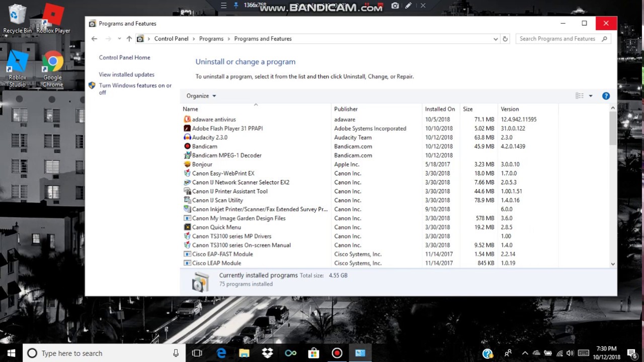Click the refresh button in address bar
Screen dimensions: 644x362
505,39
